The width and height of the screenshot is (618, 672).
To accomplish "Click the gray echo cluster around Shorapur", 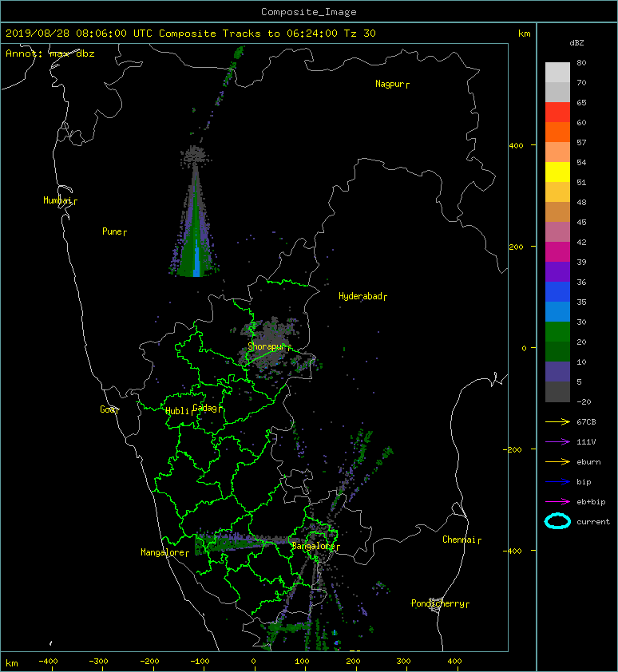I will click(x=275, y=347).
